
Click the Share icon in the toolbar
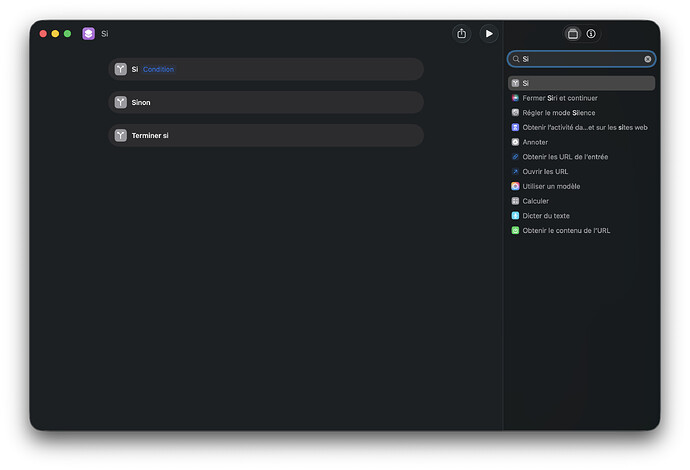tap(461, 34)
